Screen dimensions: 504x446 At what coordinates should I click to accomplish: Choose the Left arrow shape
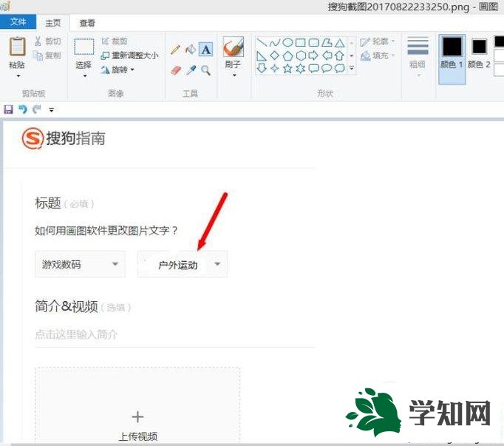(327, 55)
